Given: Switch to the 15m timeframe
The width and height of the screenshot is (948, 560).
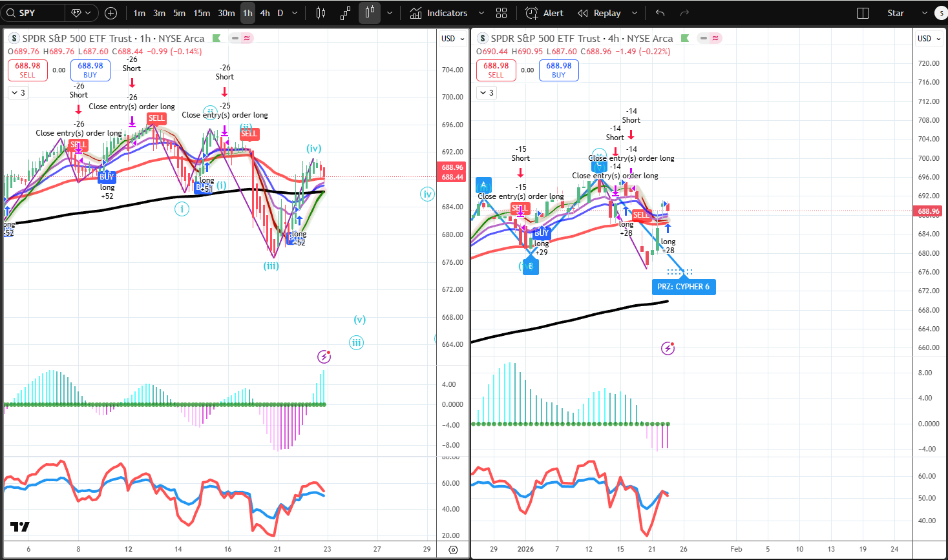Looking at the screenshot, I should point(202,13).
